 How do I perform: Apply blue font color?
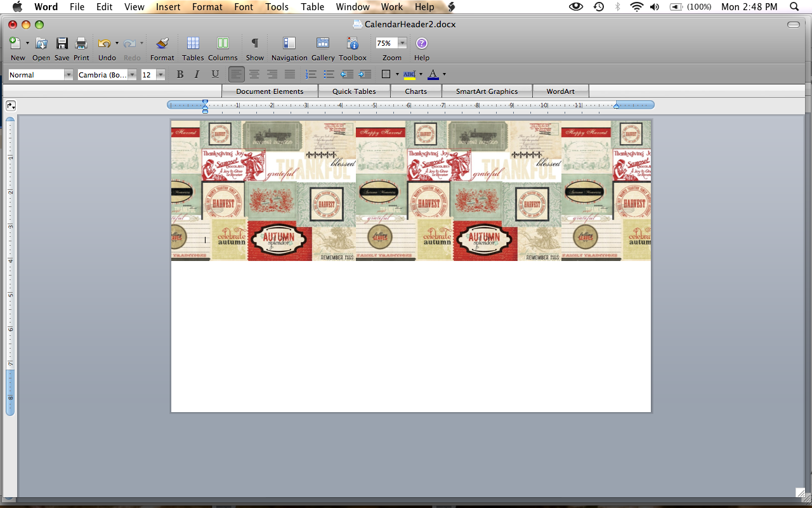(x=433, y=74)
